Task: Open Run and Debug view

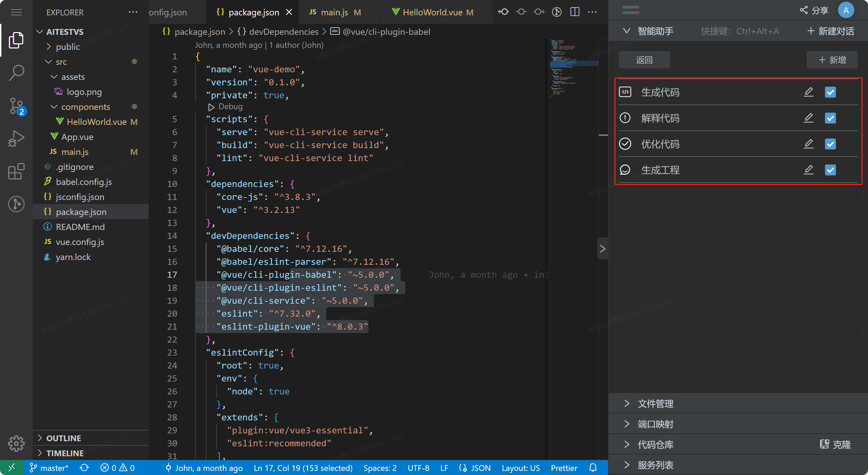Action: coord(16,138)
